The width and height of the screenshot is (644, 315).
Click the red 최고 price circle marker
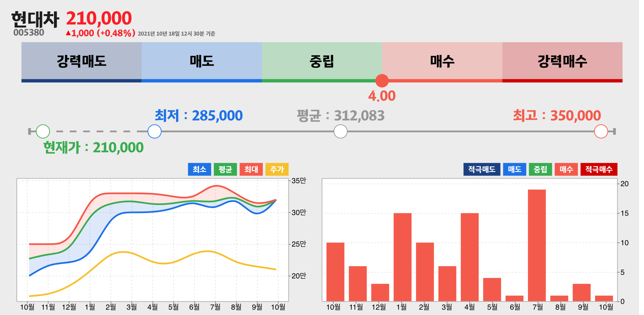(x=601, y=131)
